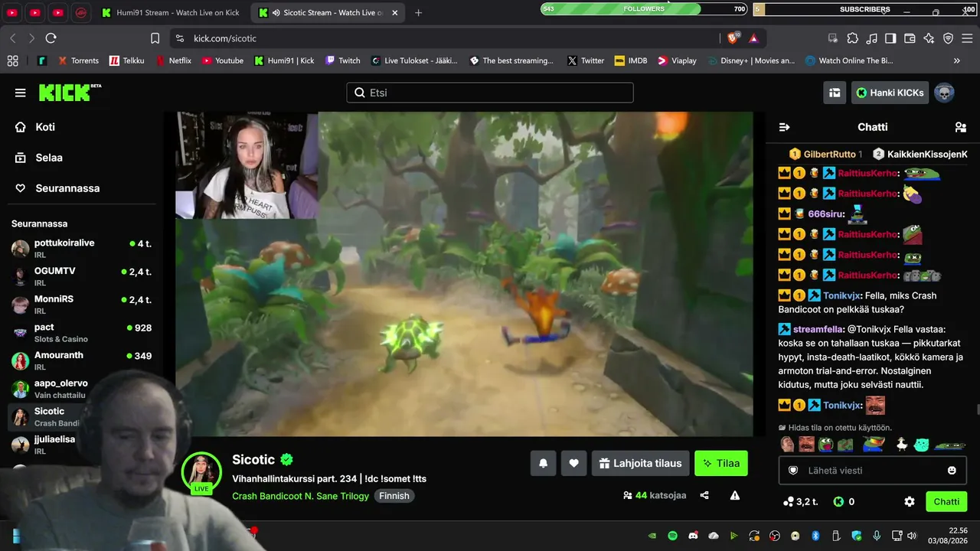Click Sicotic's live avatar below the video
This screenshot has width=980, height=551.
coord(201,472)
